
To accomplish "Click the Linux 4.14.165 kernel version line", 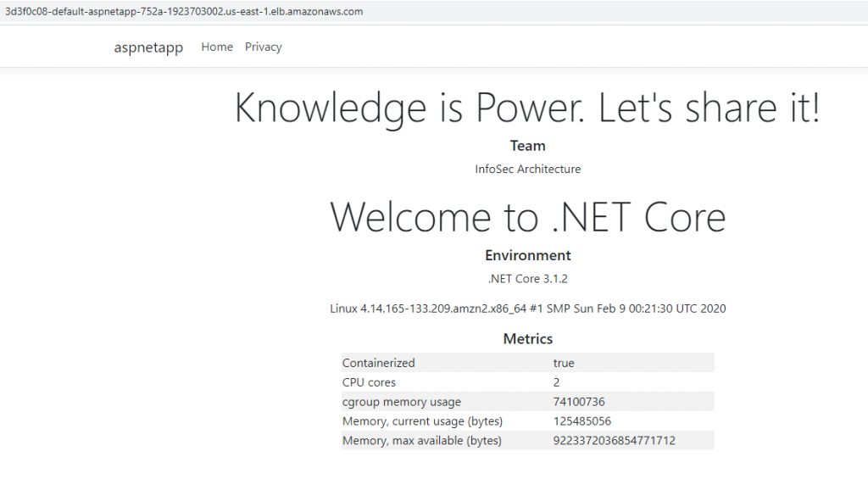I will [x=527, y=309].
